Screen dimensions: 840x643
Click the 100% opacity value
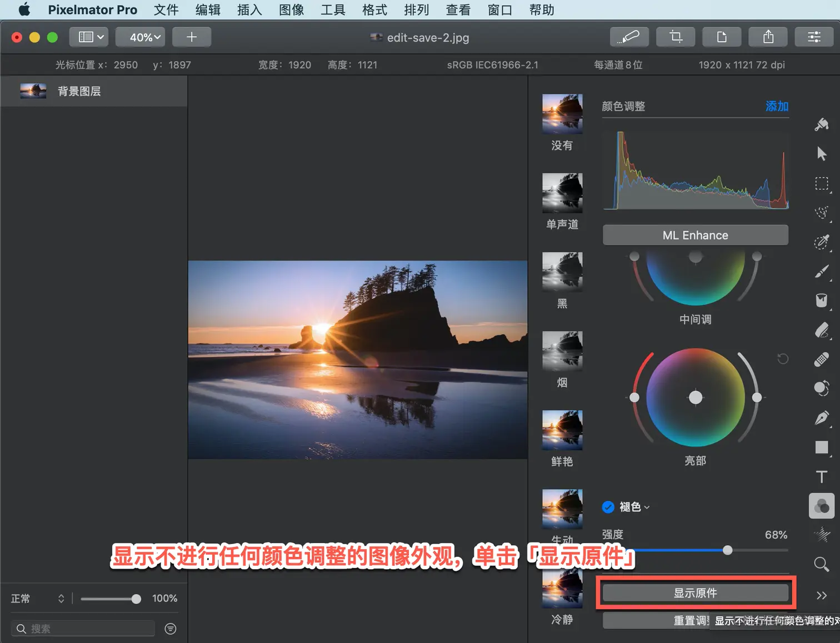(x=164, y=599)
